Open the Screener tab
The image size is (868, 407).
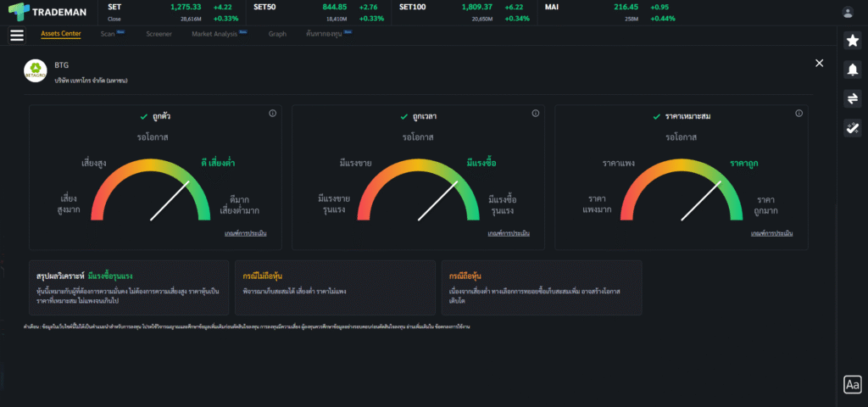[x=159, y=34]
